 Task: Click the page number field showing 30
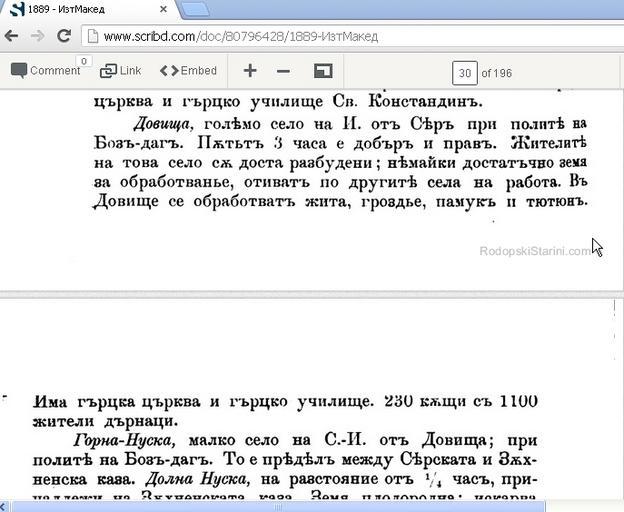pyautogui.click(x=464, y=73)
